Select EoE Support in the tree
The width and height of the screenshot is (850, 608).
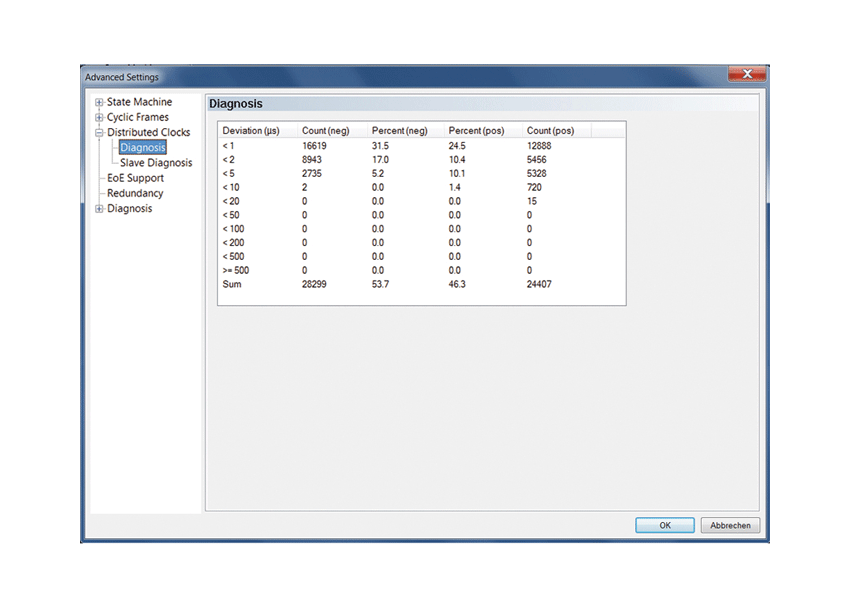[136, 178]
